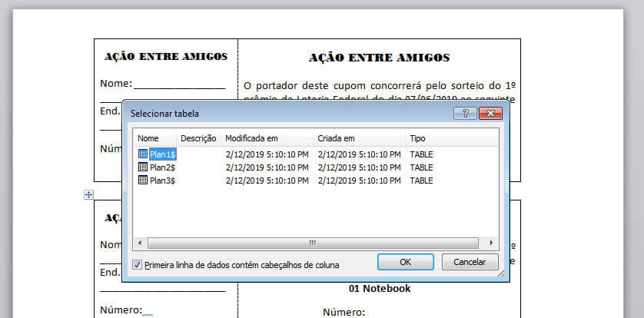Select the Plan3$ row name

(x=163, y=181)
